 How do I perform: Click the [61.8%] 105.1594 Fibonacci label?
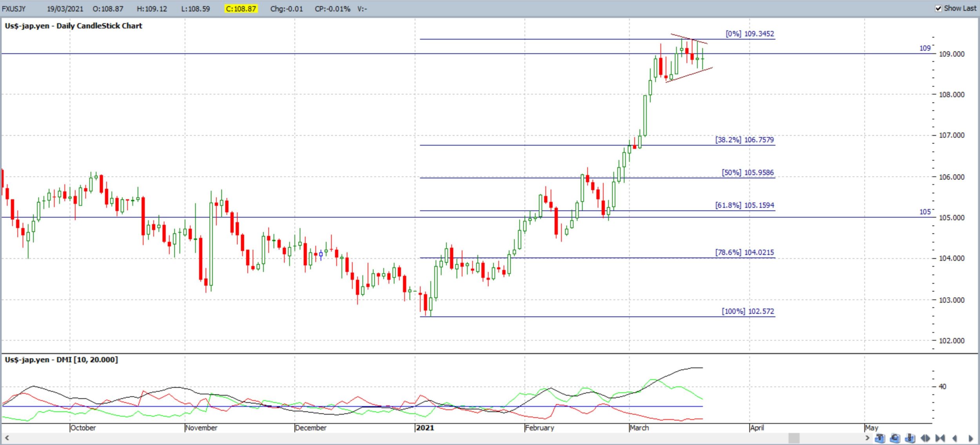coord(745,205)
